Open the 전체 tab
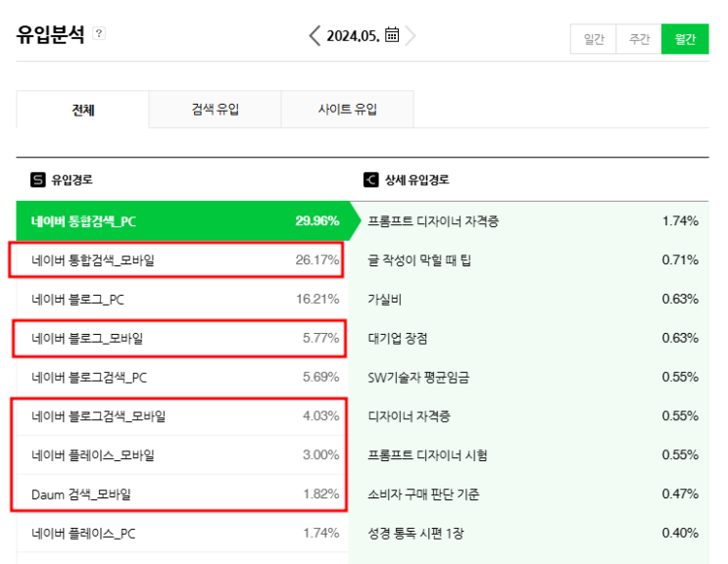Viewport: 728px width, 564px height. point(82,110)
